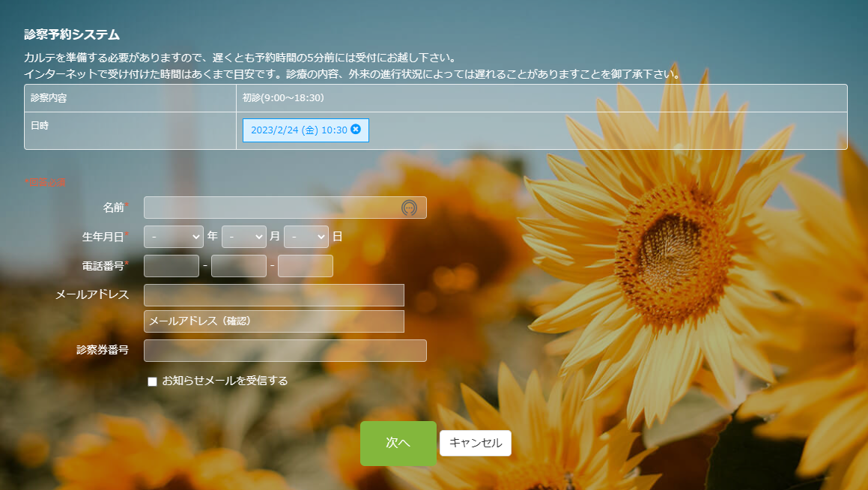Viewport: 868px width, 490px height.
Task: Focus the 名前 name input field
Action: pyautogui.click(x=285, y=208)
